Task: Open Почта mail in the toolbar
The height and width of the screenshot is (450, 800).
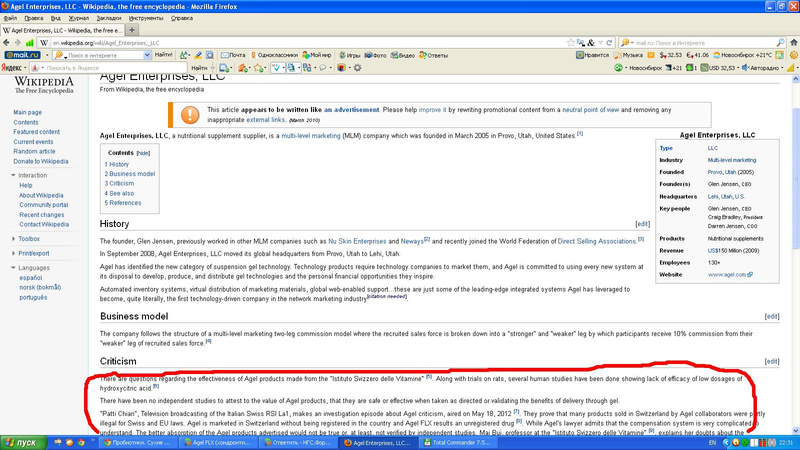Action: (x=233, y=55)
